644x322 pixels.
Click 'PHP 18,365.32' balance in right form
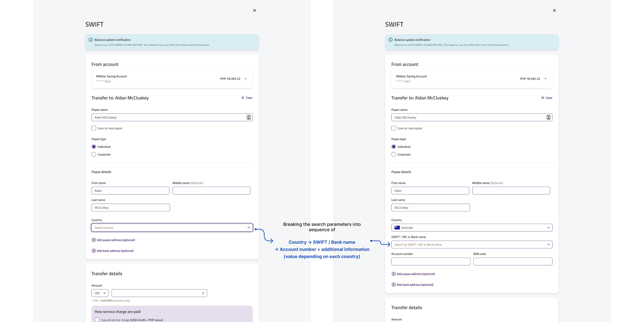[x=530, y=79]
